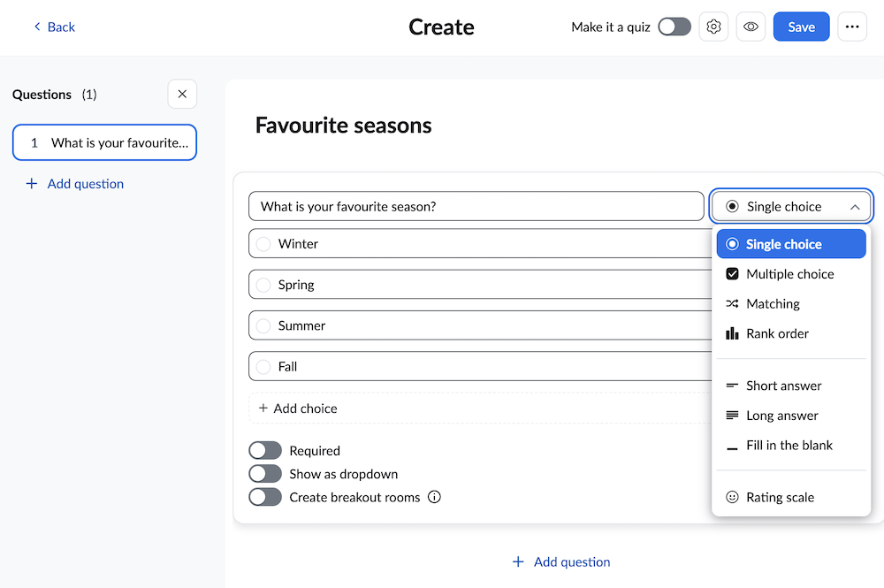Choose the Rank order bar chart icon
884x588 pixels.
click(x=732, y=333)
